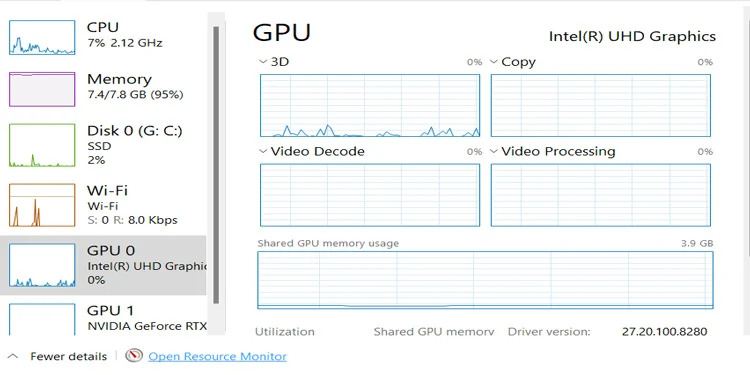
Task: Open the Copy engine dropdown
Action: (x=493, y=62)
